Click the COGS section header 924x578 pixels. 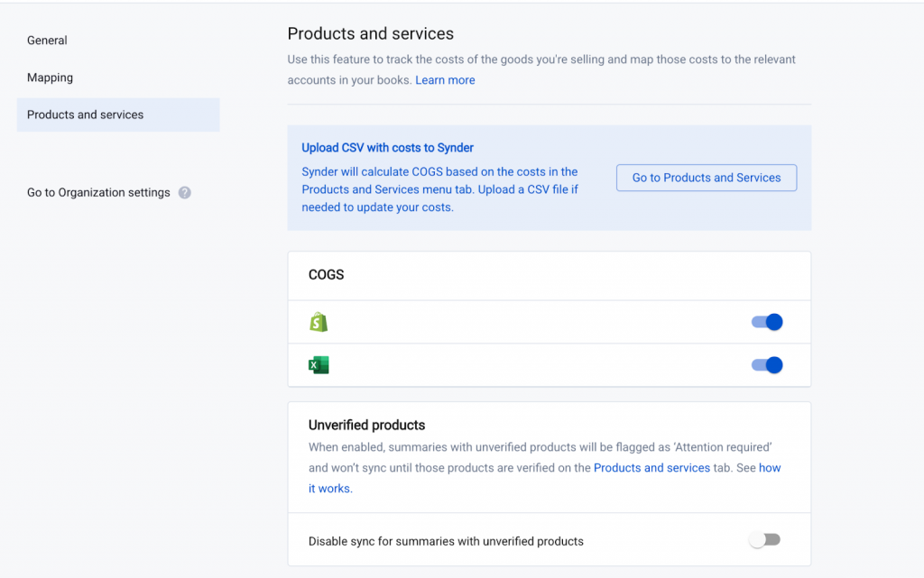(326, 275)
